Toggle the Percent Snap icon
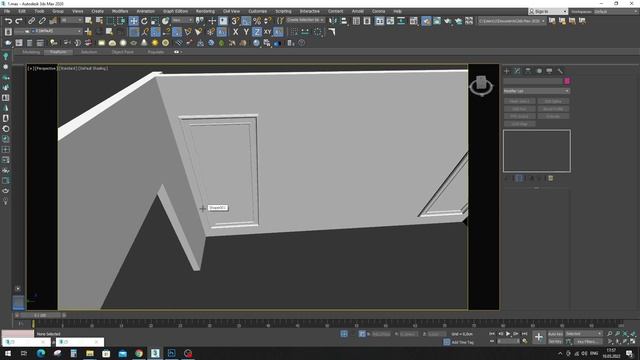Screen dimensions: 640x360 click(x=257, y=21)
